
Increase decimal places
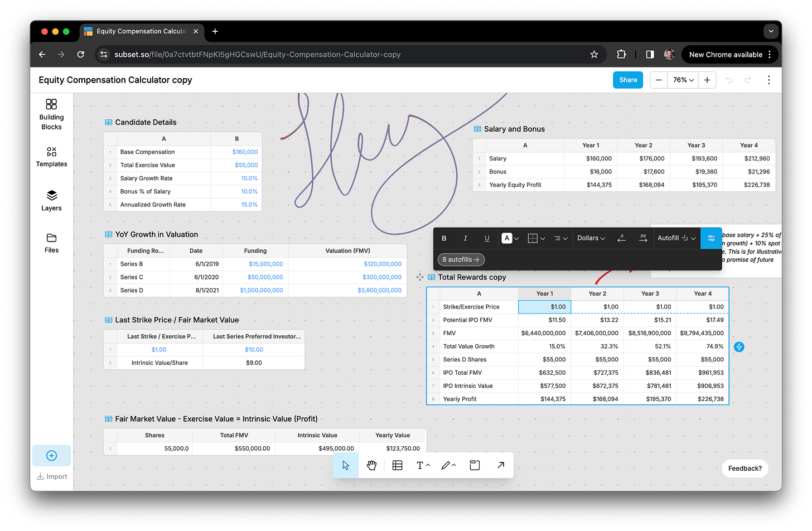tap(643, 238)
